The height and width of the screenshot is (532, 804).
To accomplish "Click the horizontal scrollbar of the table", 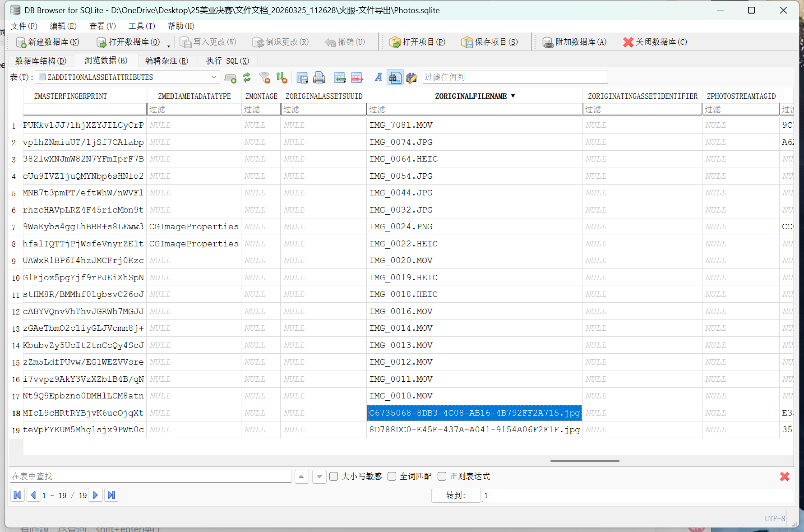I will point(585,461).
